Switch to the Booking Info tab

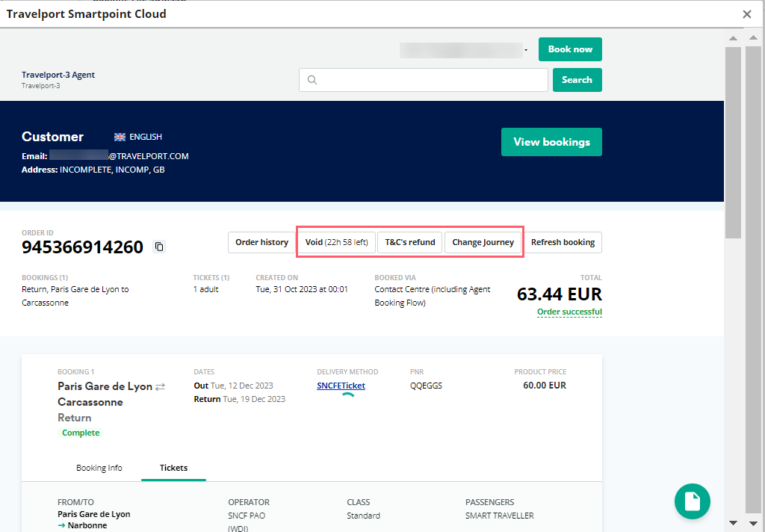pyautogui.click(x=99, y=468)
